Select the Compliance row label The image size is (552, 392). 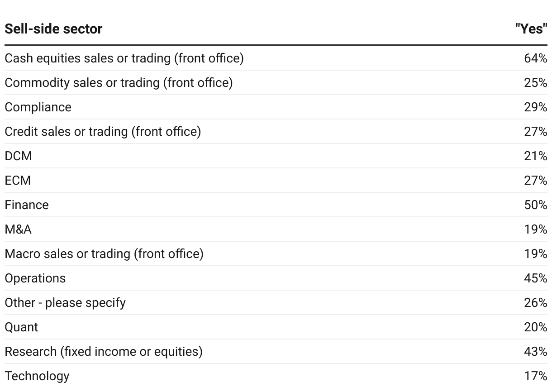tap(38, 107)
